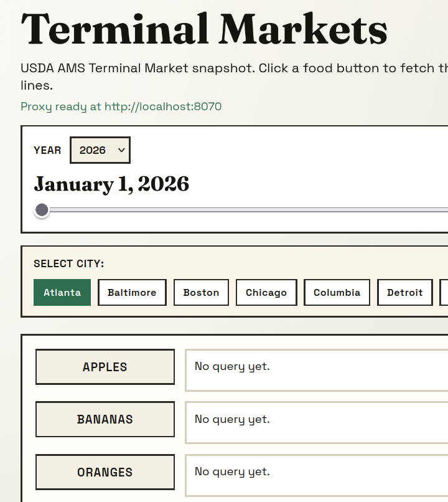Select the Baltimore city button
The height and width of the screenshot is (502, 448).
tap(132, 292)
